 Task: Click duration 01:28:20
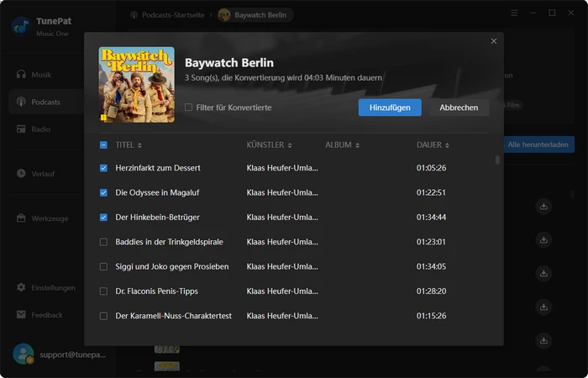431,291
